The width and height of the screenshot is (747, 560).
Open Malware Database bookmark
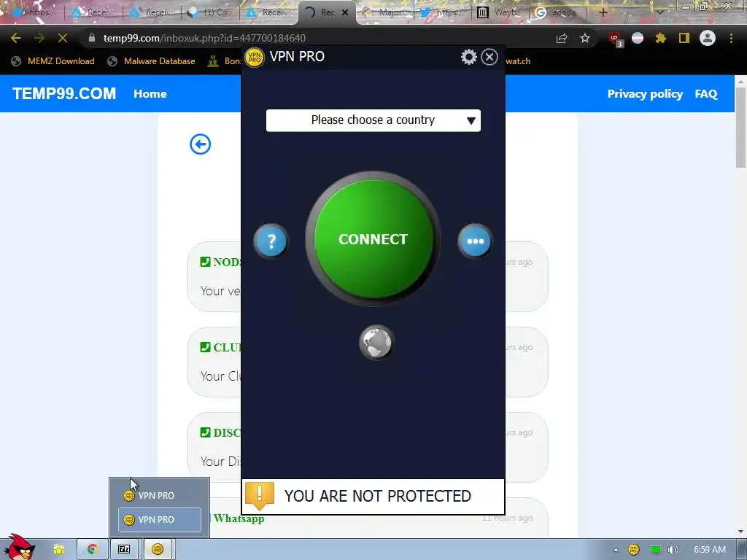[x=152, y=61]
